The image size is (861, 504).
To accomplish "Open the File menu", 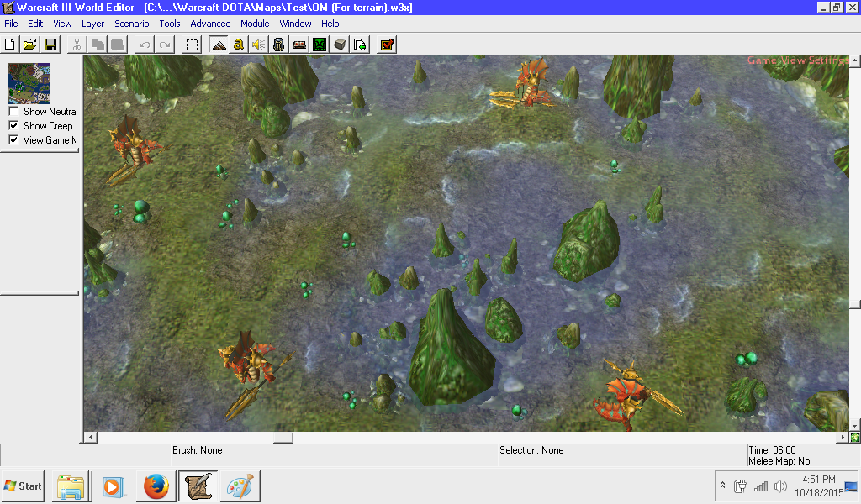I will [11, 24].
